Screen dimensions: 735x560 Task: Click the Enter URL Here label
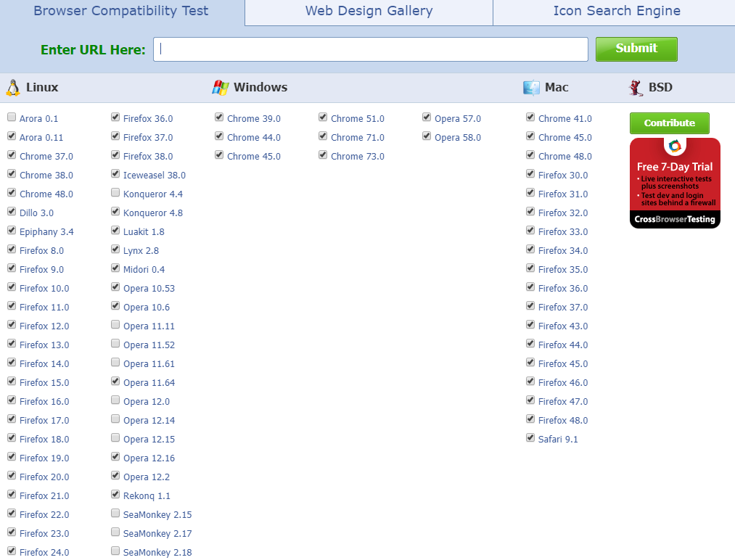tap(94, 49)
